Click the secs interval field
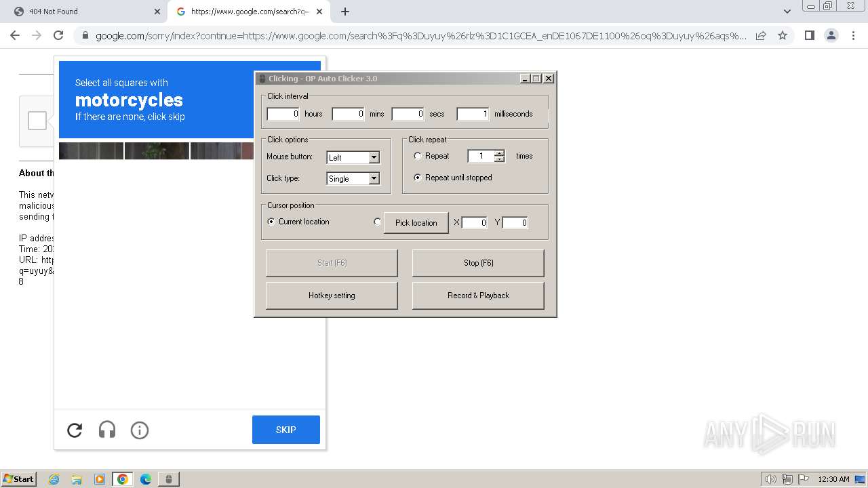The height and width of the screenshot is (488, 868). [408, 114]
